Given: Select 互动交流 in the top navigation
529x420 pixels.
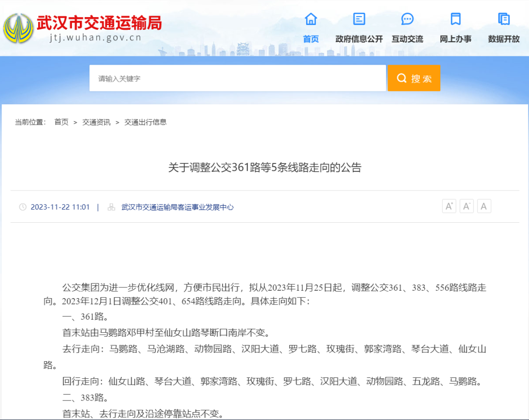Looking at the screenshot, I should pyautogui.click(x=408, y=38).
